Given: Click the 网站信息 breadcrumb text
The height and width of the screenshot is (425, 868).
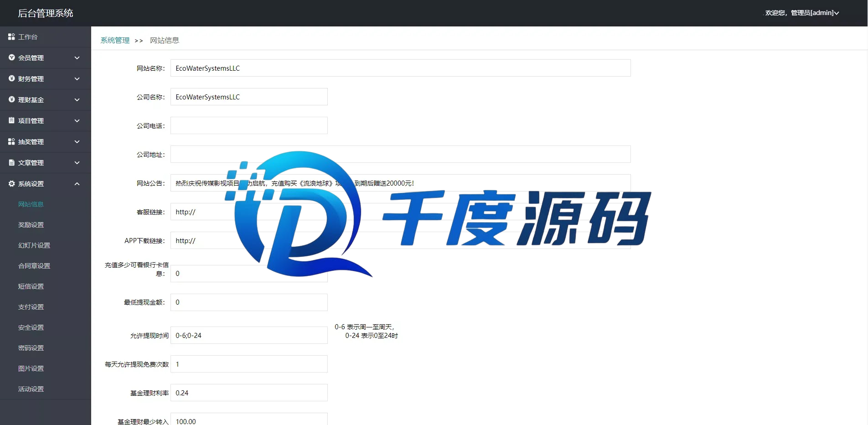Looking at the screenshot, I should (x=165, y=40).
